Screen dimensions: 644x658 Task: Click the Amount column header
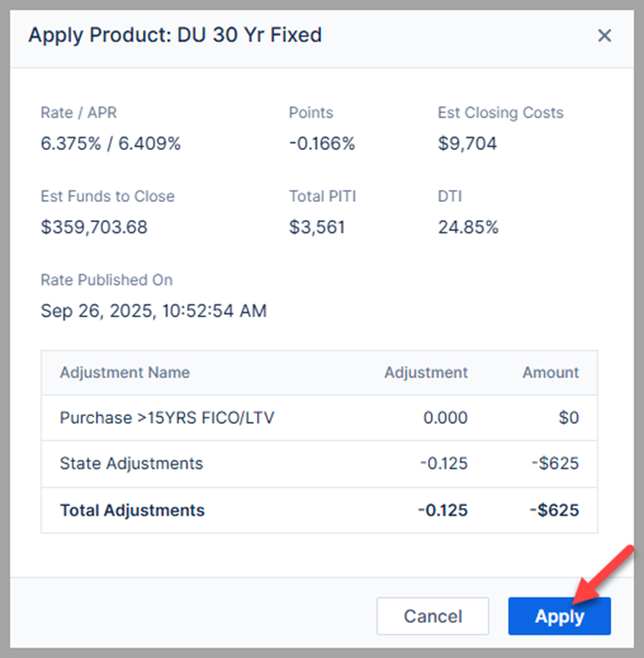551,372
